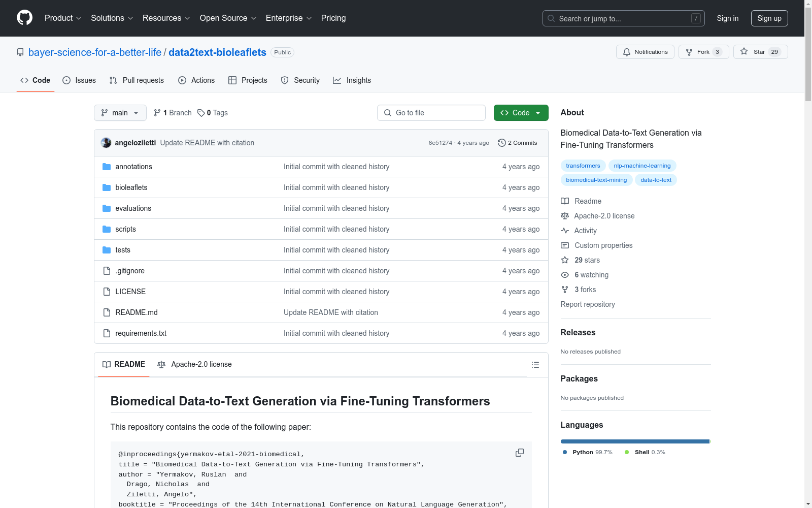812x508 pixels.
Task: Open the README outline list icon
Action: pos(535,365)
